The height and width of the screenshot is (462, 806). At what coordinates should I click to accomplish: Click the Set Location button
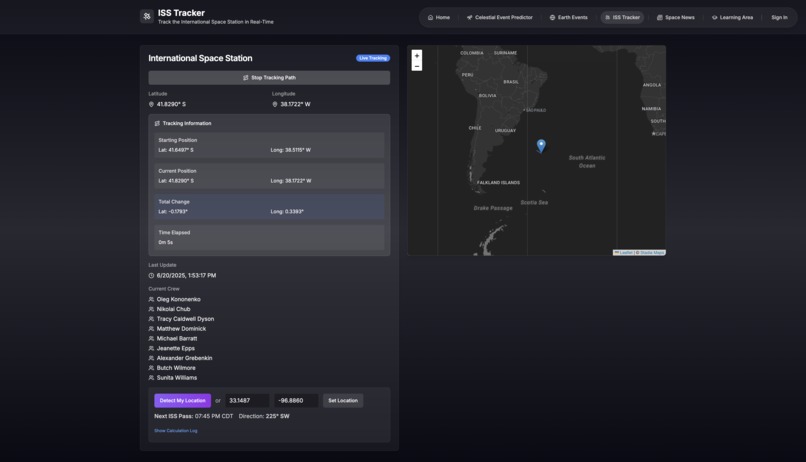(343, 400)
